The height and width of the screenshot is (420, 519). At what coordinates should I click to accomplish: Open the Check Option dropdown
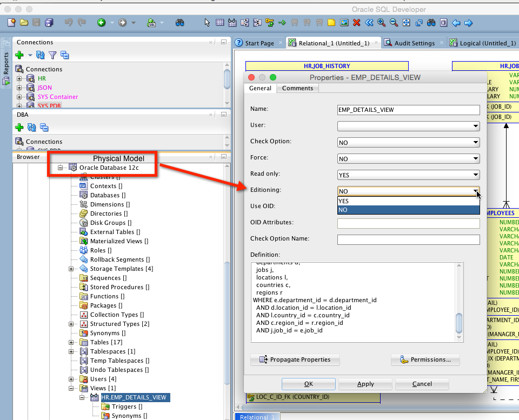click(x=475, y=142)
